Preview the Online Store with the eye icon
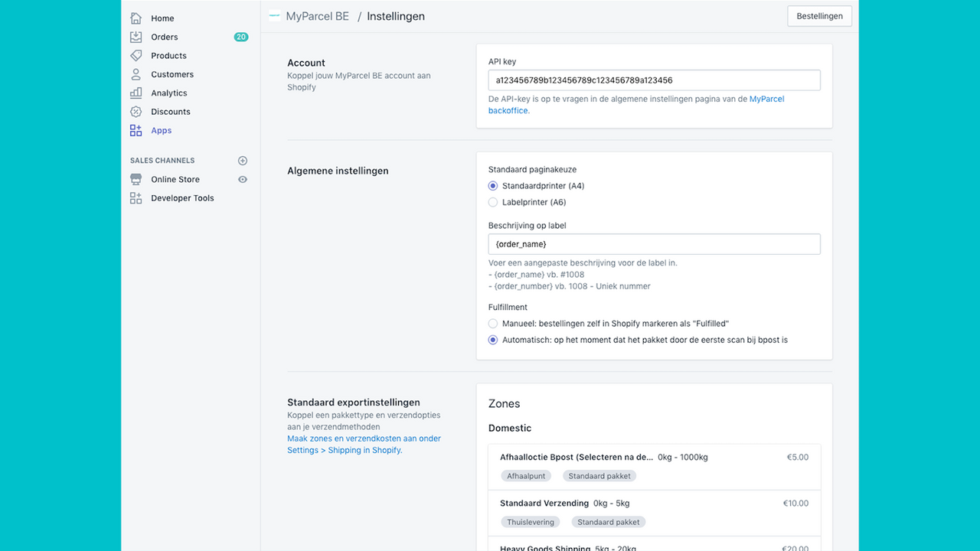980x551 pixels. (242, 178)
